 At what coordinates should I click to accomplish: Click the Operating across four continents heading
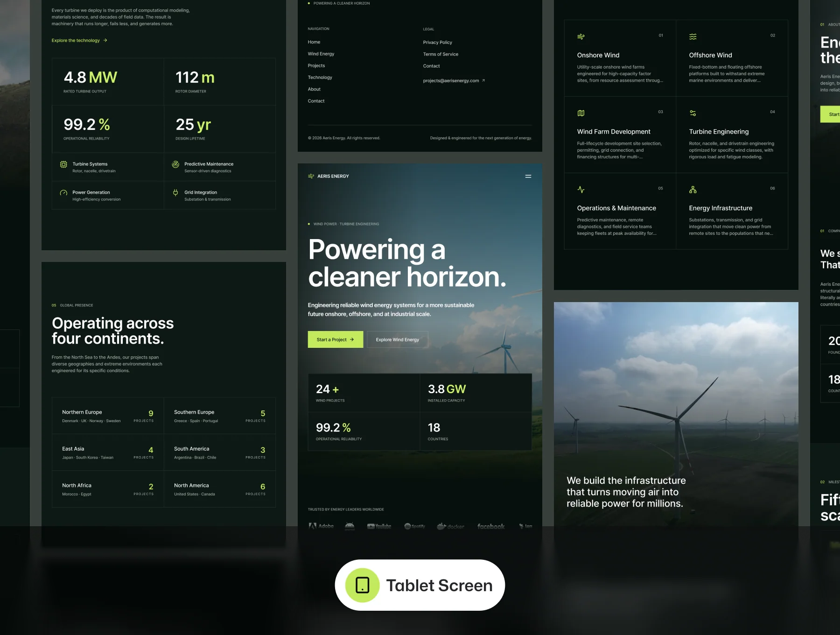coord(112,331)
